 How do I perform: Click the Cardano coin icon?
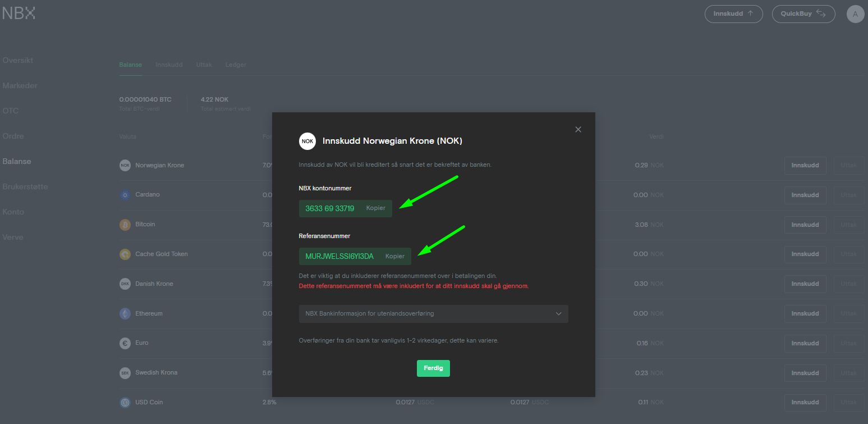[125, 195]
